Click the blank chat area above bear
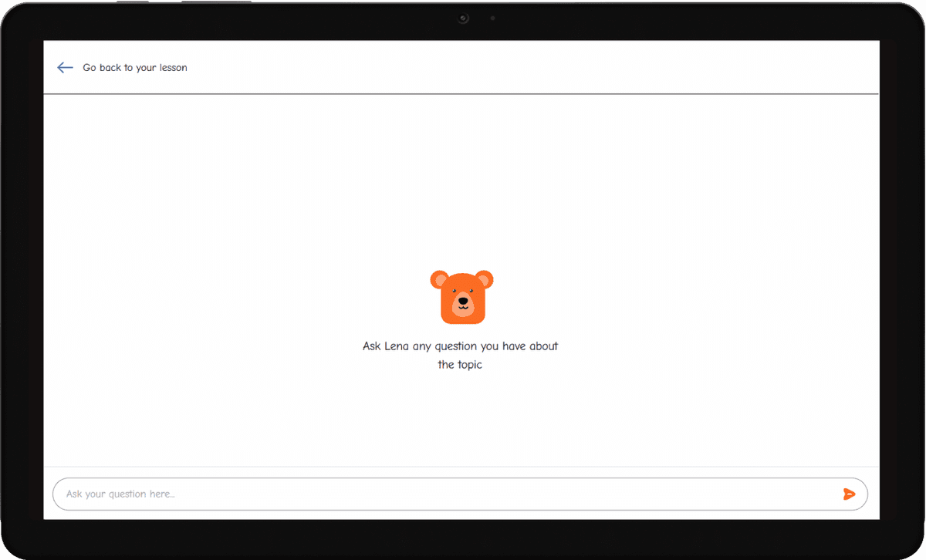This screenshot has height=560, width=926. (x=461, y=177)
